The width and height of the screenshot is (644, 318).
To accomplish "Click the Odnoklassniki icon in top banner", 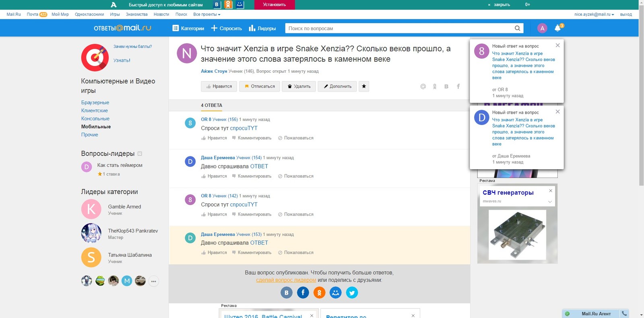I will (x=228, y=4).
